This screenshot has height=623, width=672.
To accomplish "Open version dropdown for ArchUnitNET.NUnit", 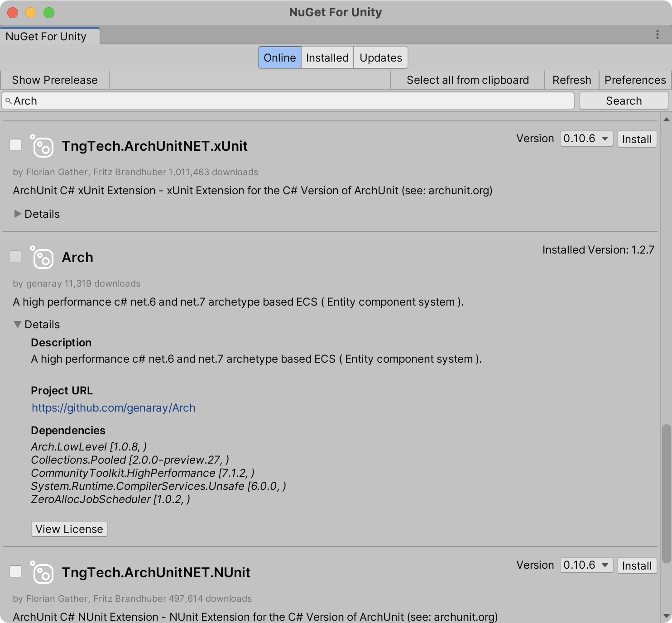I will coord(586,565).
